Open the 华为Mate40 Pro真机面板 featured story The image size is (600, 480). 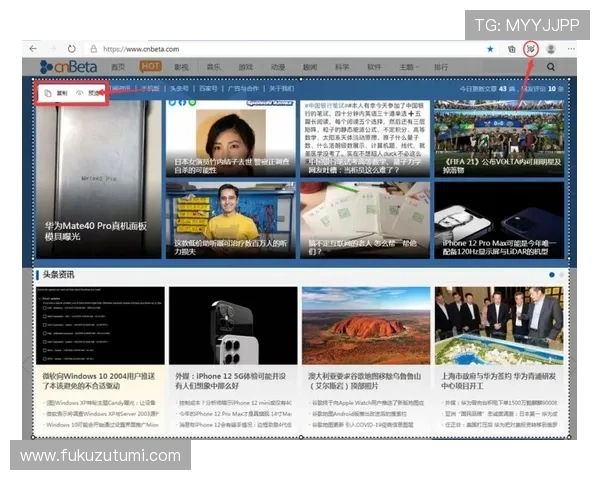coord(99,179)
